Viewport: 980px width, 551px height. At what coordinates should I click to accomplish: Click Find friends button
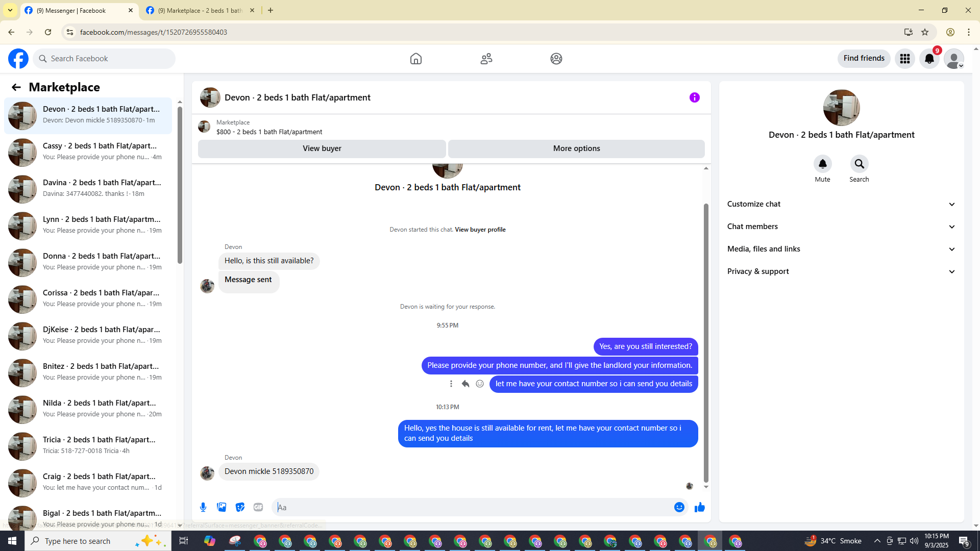click(x=864, y=58)
